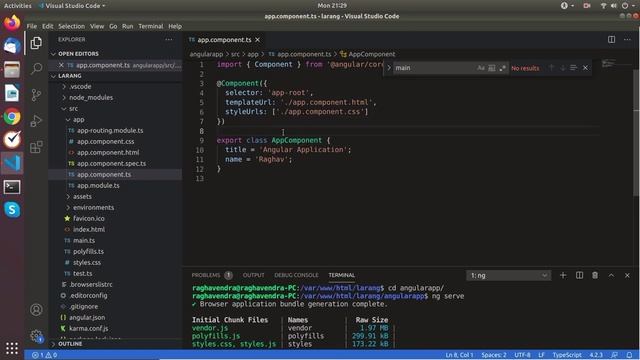The height and width of the screenshot is (360, 640).
Task: Close the find widget
Action: 585,68
